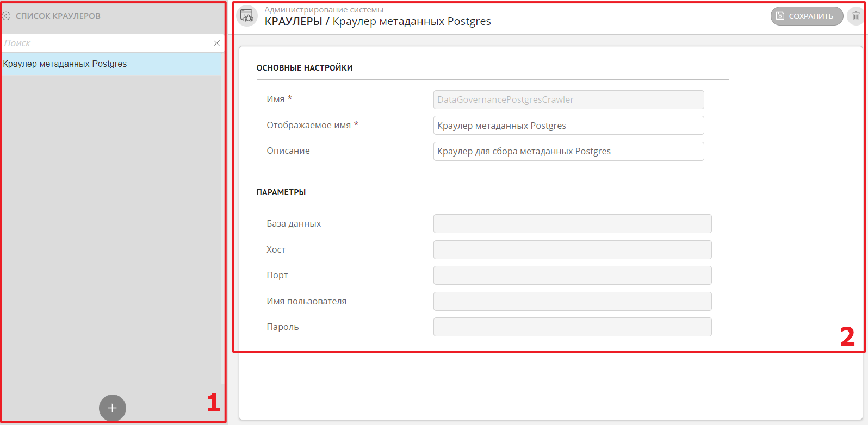Clear the search field with the X

click(216, 43)
